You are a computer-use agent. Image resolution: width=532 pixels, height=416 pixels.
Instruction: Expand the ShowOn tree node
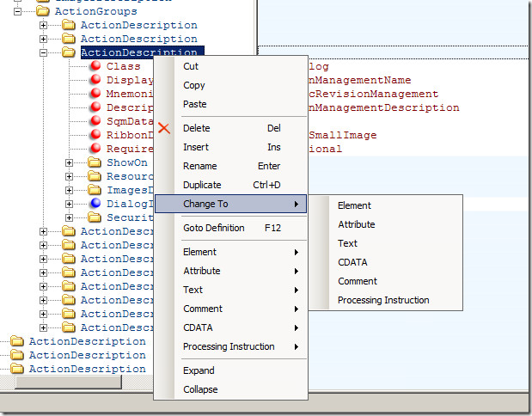tap(70, 162)
